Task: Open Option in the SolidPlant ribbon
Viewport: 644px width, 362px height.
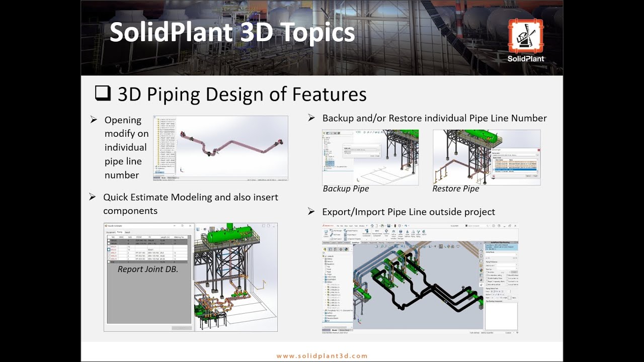Action: click(x=424, y=233)
